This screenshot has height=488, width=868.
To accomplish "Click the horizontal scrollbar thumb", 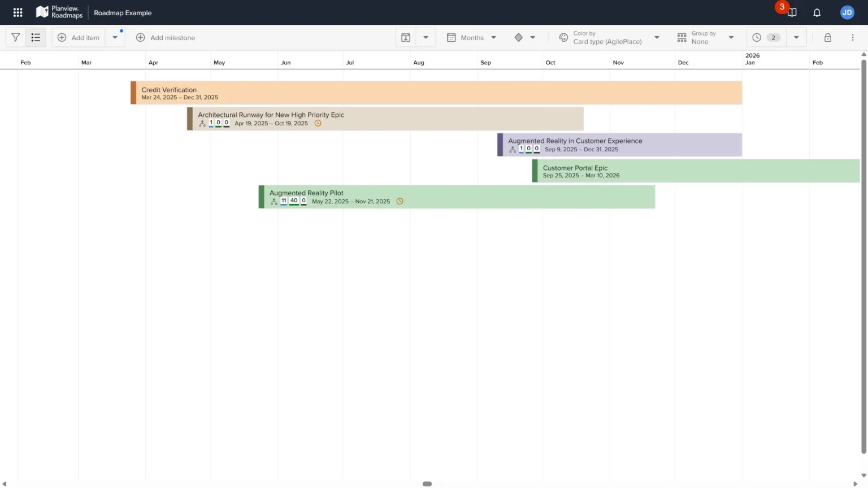I will coord(427,484).
